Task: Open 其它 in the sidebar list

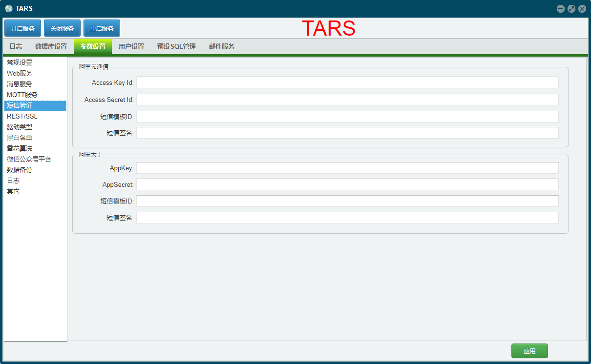Action: click(x=35, y=191)
